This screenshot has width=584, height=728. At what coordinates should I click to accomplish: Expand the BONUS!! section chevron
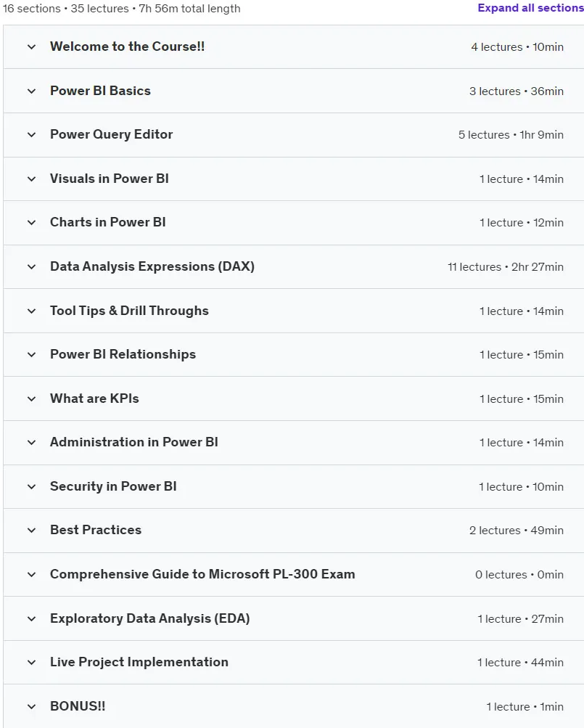coord(32,707)
